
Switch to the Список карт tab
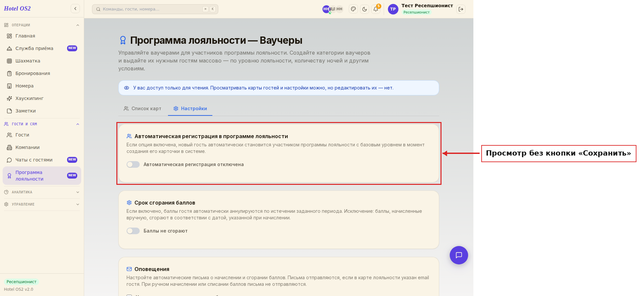(x=142, y=109)
